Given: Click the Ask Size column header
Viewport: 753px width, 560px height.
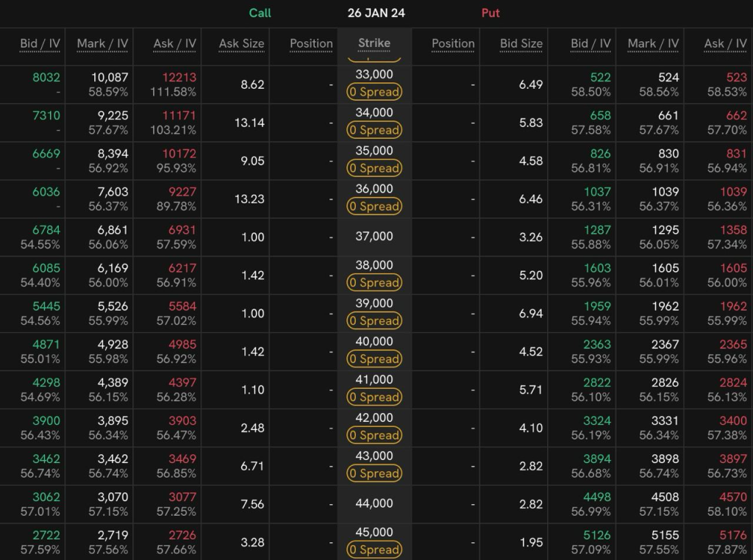Looking at the screenshot, I should 241,43.
